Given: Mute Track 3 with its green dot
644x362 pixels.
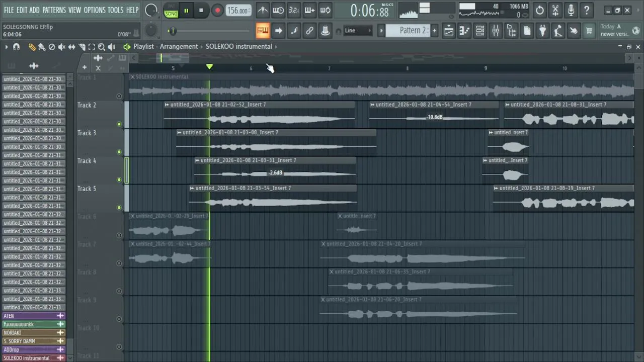Looking at the screenshot, I should pyautogui.click(x=119, y=152).
